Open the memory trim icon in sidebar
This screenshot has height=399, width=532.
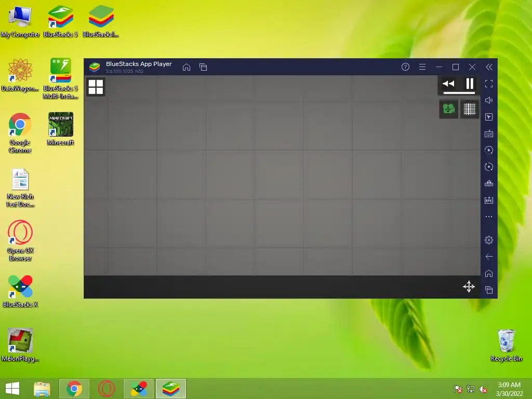click(x=488, y=183)
